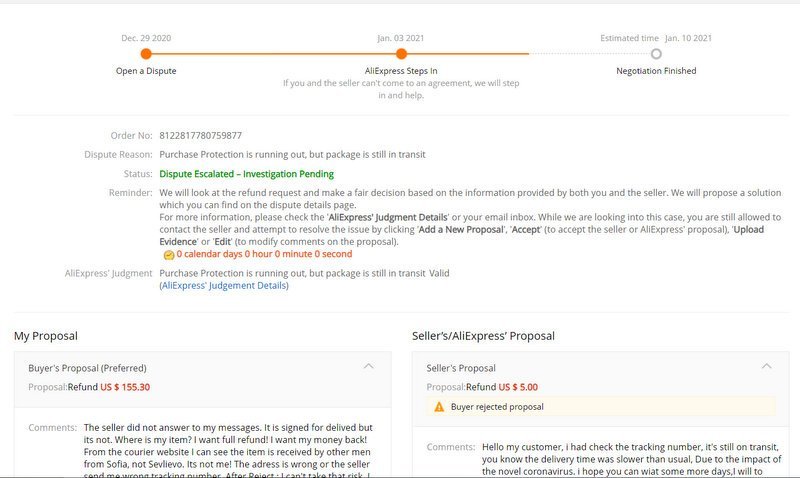This screenshot has height=478, width=800.
Task: Click the warning icon beside Buyer rejected proposal
Action: coord(439,407)
